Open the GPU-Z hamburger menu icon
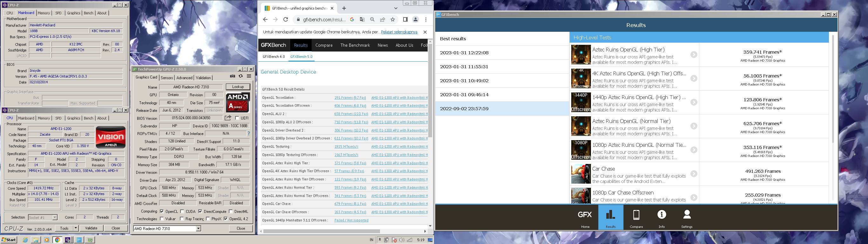The image size is (868, 244). coord(249,76)
